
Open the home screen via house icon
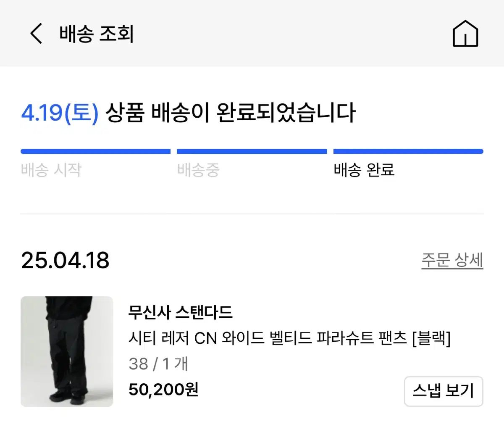(x=465, y=33)
